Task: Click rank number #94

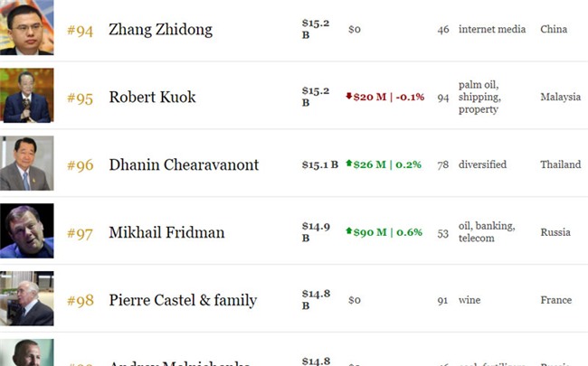Action: tap(80, 30)
